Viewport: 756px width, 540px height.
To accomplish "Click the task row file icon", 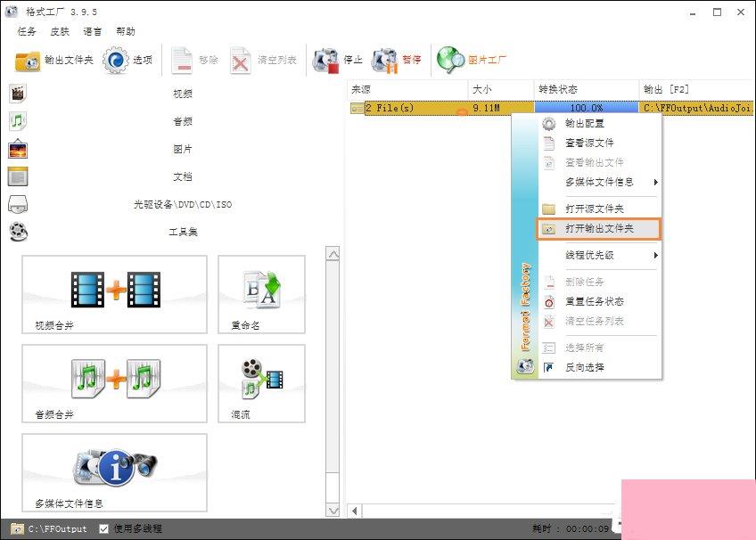I will (x=357, y=108).
